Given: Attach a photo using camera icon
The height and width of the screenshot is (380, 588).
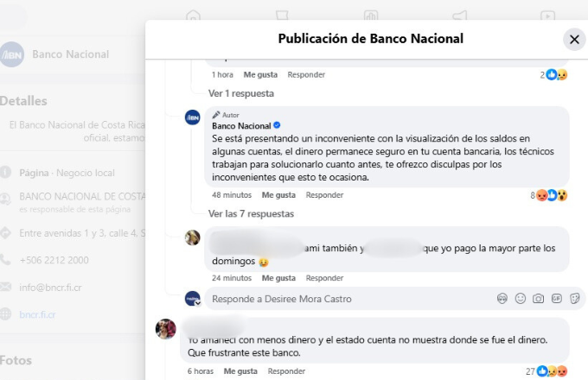Looking at the screenshot, I should (x=539, y=299).
